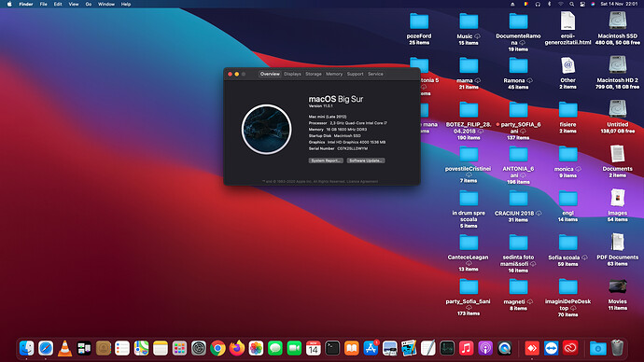The image size is (644, 362).
Task: Open Reminders app in the dock
Action: [x=122, y=348]
